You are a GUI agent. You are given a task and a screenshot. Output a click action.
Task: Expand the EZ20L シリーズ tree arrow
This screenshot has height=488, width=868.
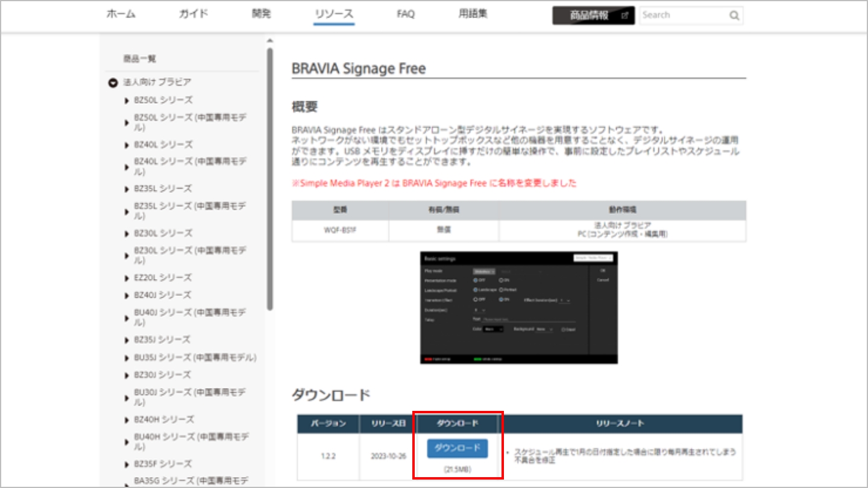127,278
